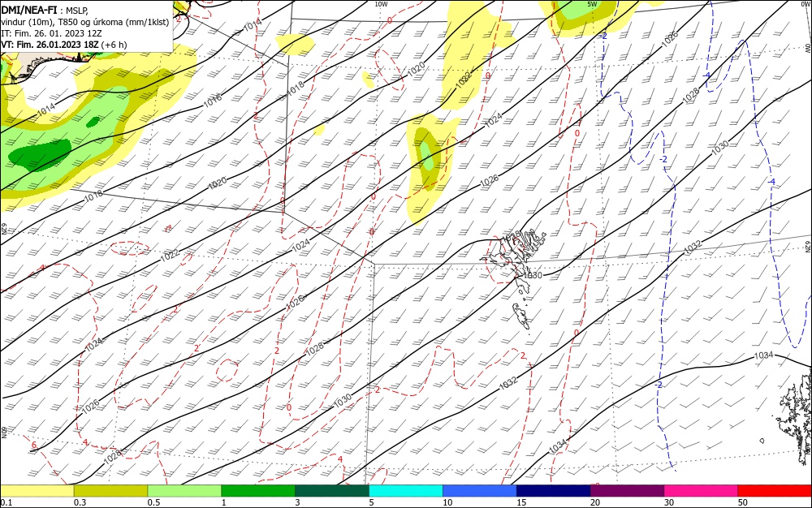The height and width of the screenshot is (508, 812).
Task: Click the '0.1' legend value label
Action: [6, 502]
